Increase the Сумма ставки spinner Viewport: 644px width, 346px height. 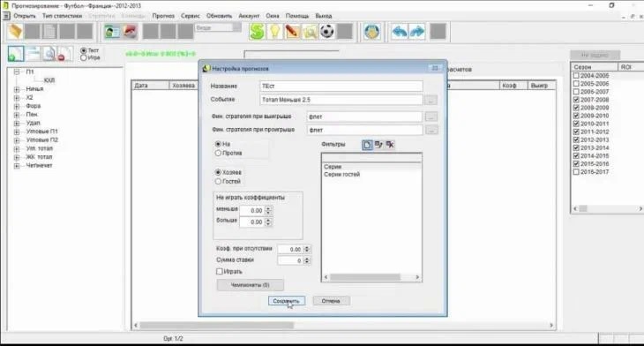pos(307,259)
